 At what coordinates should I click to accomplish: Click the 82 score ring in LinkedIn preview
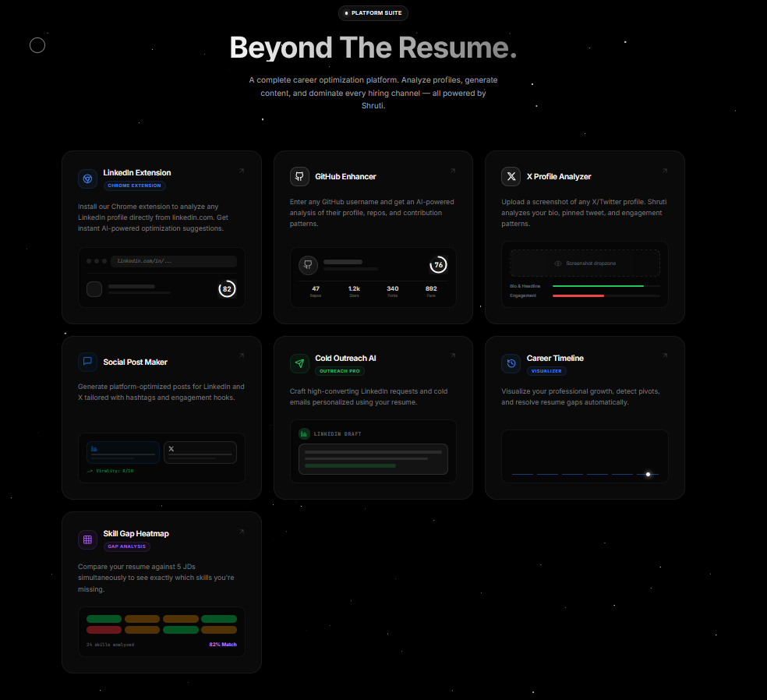[x=227, y=289]
